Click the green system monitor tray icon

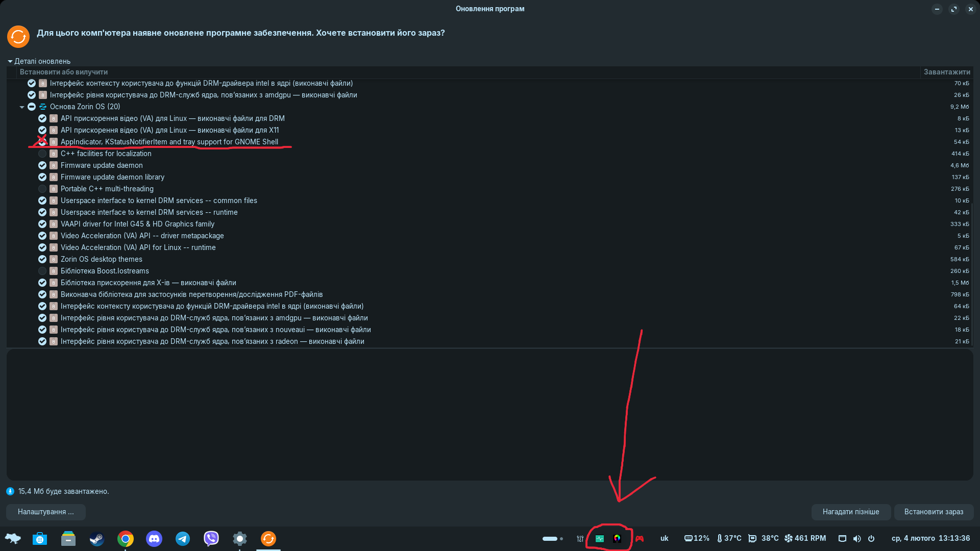(600, 538)
